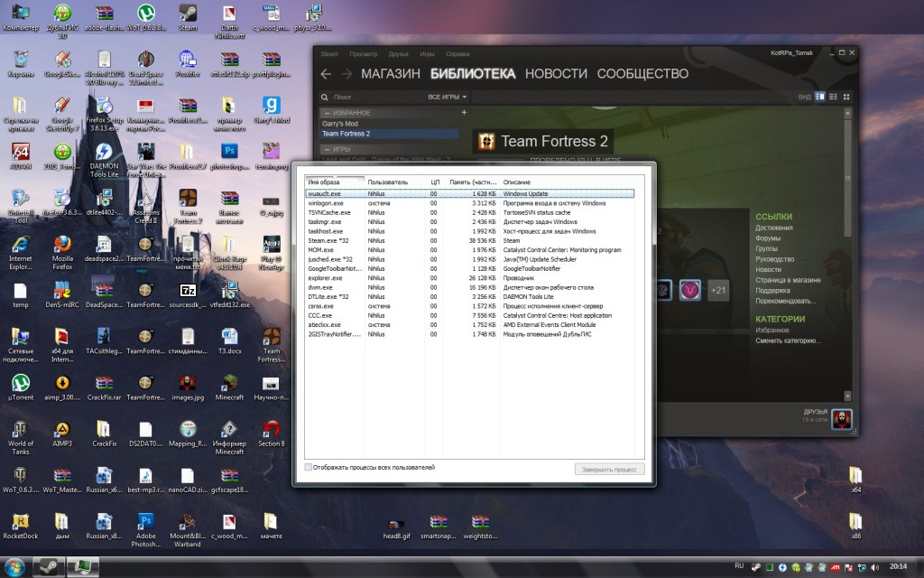Select the explorer.exe process row
Screen dimensions: 924x578
469,278
